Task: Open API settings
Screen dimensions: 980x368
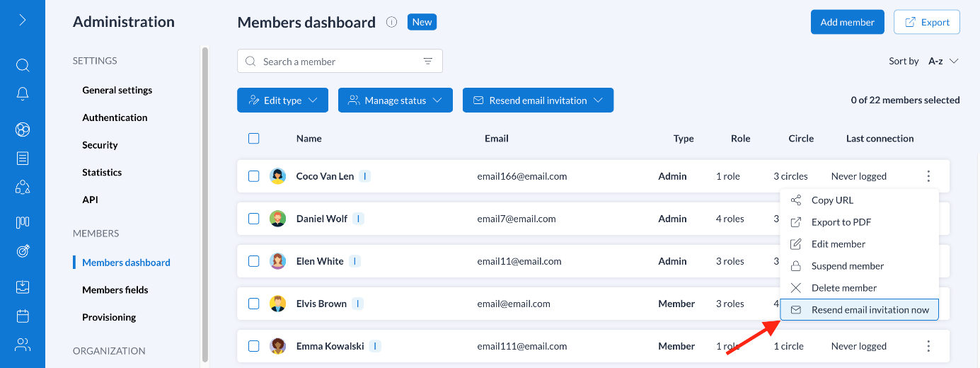Action: pyautogui.click(x=90, y=200)
